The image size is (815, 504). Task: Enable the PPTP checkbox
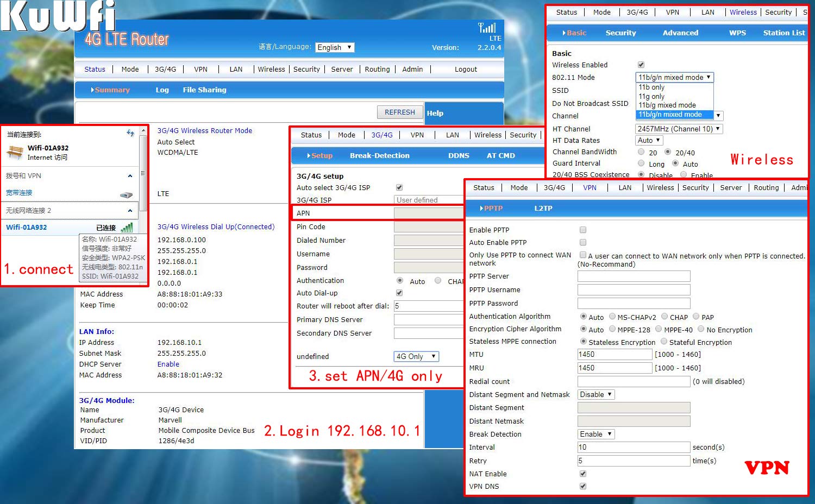[583, 230]
